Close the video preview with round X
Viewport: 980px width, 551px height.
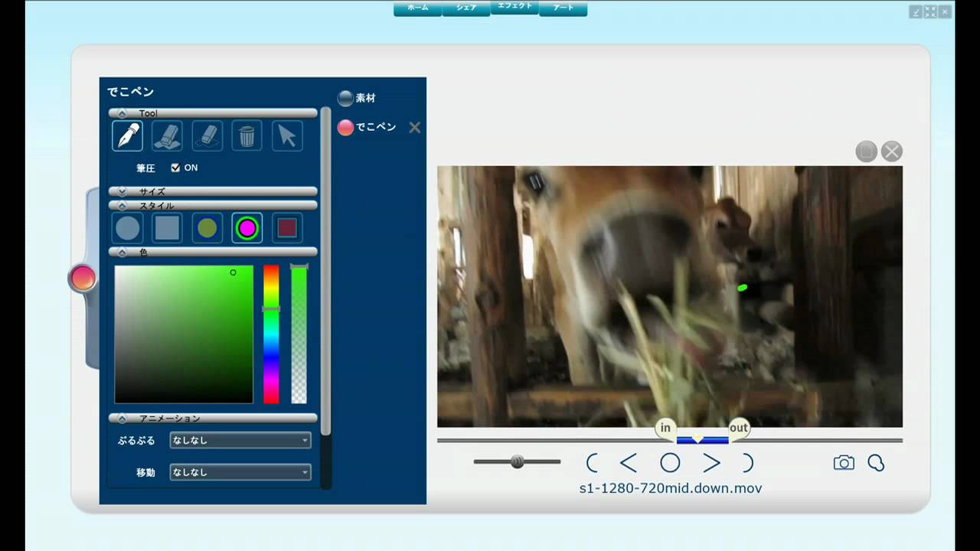892,152
